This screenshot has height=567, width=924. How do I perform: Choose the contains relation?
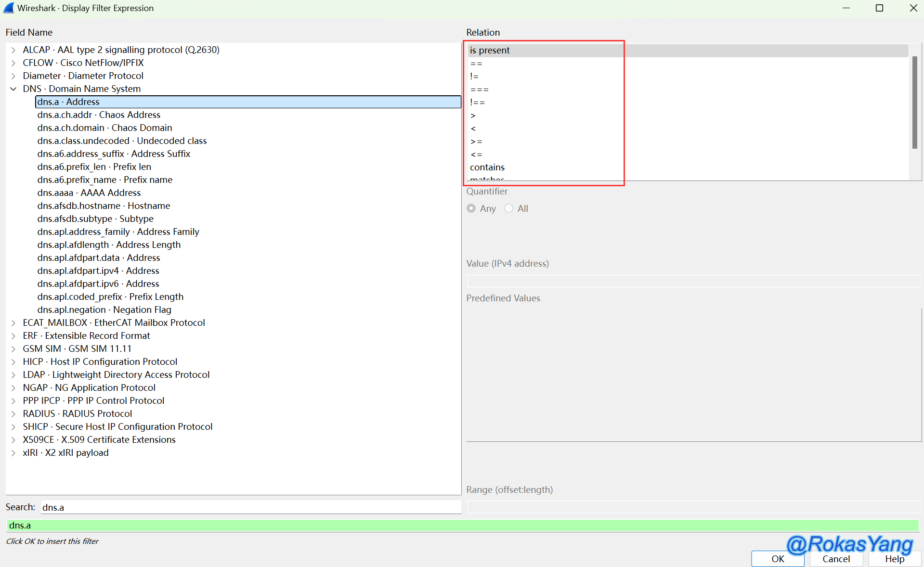(487, 168)
